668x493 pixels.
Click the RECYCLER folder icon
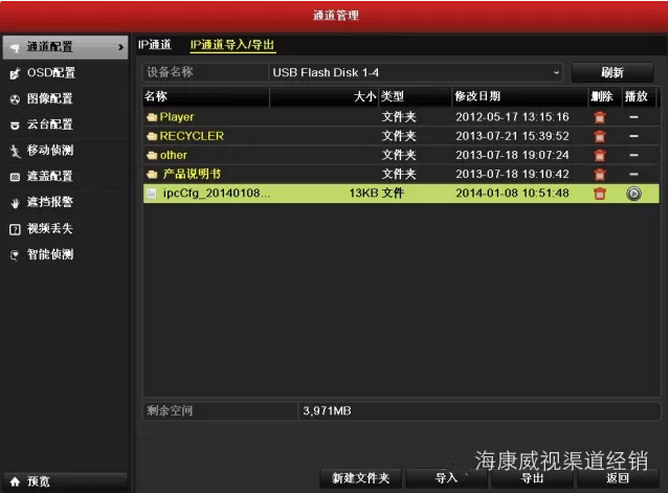click(152, 136)
